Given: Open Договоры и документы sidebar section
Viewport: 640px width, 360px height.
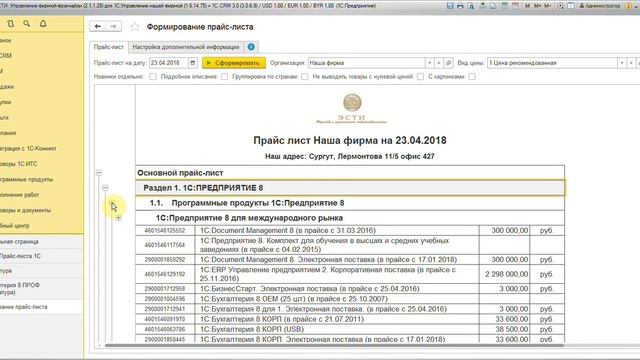Looking at the screenshot, I should pyautogui.click(x=25, y=210).
